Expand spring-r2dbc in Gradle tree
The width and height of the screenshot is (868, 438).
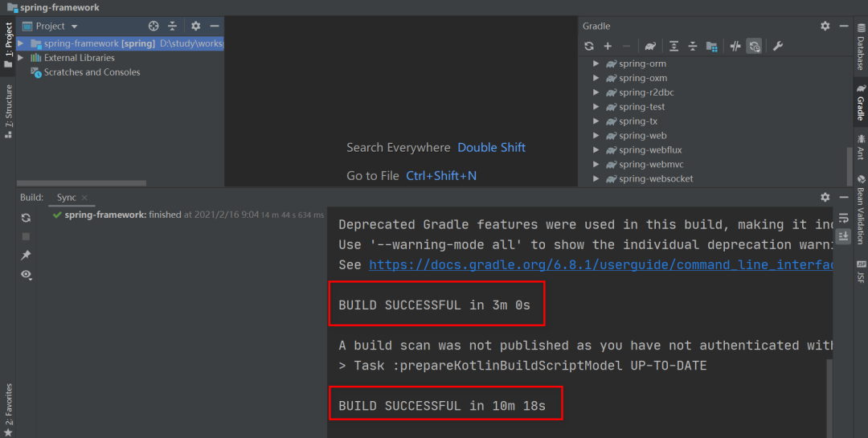(596, 92)
